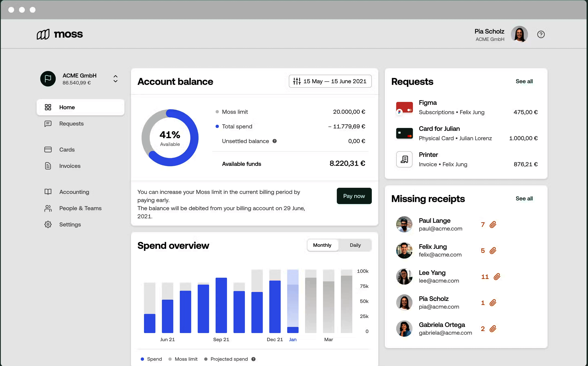Click paperclip icon next to Lee Yang
588x366 pixels.
point(497,276)
